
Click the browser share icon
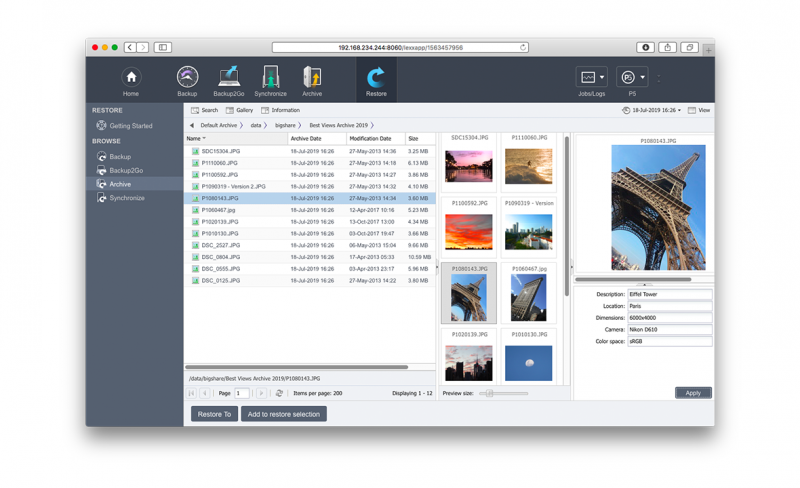667,47
